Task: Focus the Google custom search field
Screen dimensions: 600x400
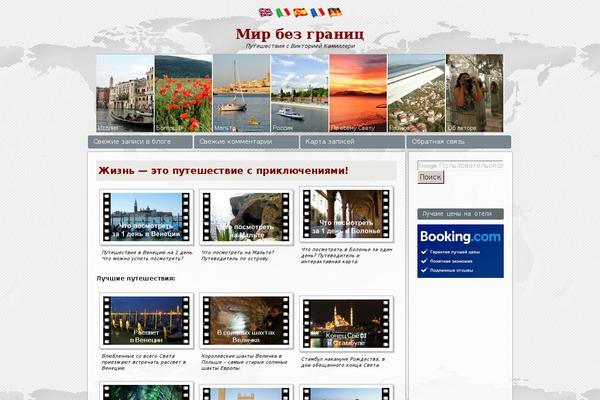Action: pos(460,165)
